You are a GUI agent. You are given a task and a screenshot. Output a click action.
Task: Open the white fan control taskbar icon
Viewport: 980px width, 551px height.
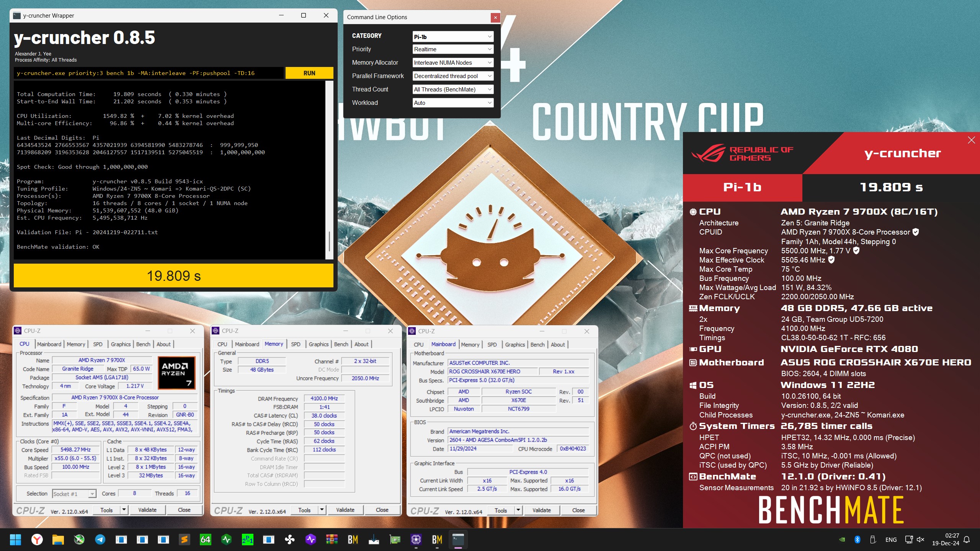click(x=289, y=540)
